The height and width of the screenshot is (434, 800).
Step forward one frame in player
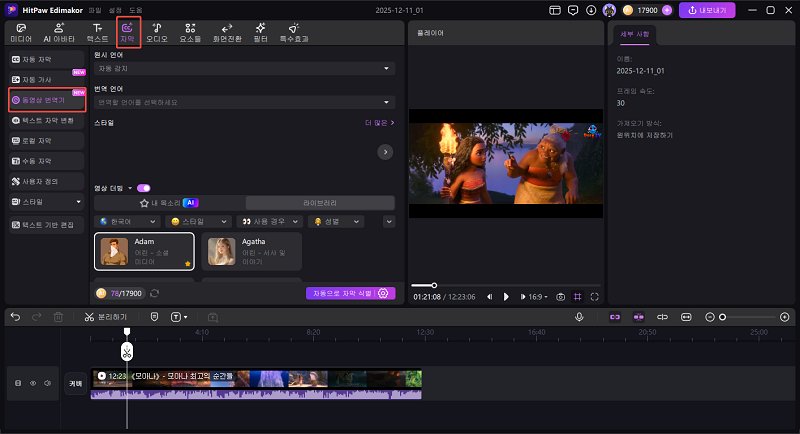click(522, 297)
